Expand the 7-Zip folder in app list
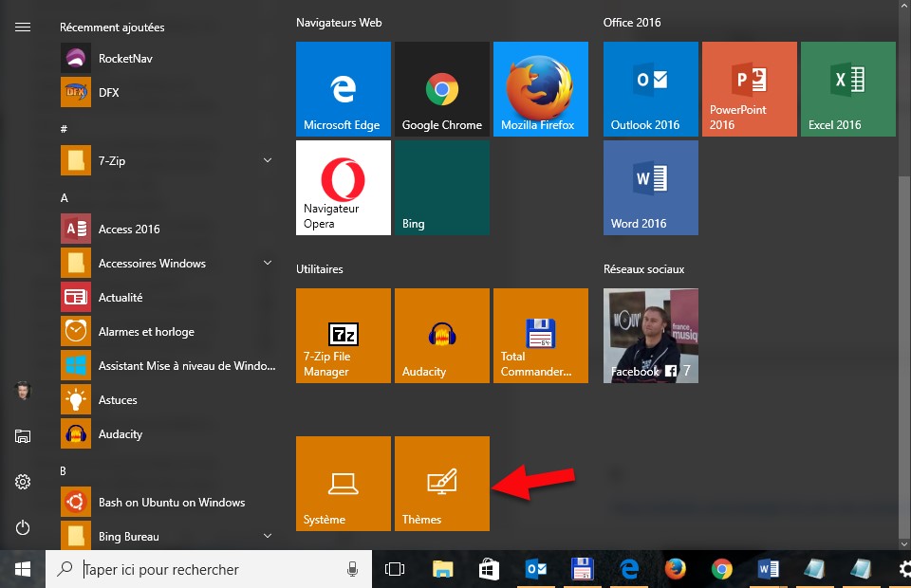The image size is (911, 588). [268, 161]
